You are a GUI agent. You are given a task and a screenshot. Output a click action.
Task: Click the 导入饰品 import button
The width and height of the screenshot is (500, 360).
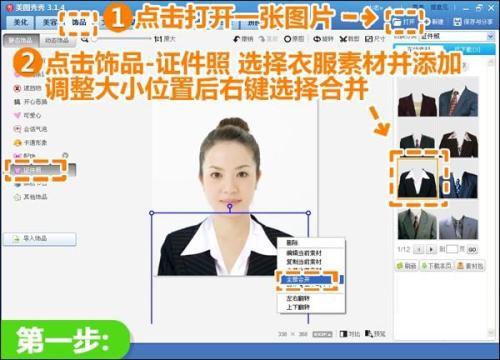click(x=40, y=239)
